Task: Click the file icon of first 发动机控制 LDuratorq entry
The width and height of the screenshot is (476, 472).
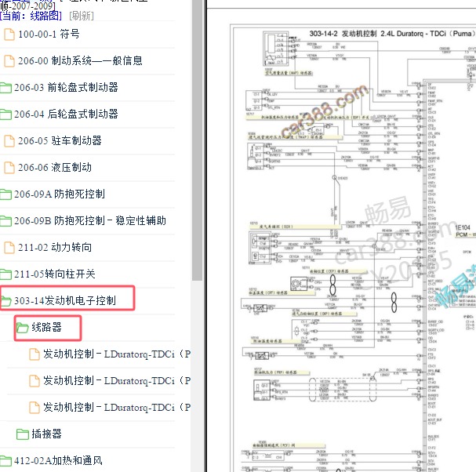Action: (34, 354)
